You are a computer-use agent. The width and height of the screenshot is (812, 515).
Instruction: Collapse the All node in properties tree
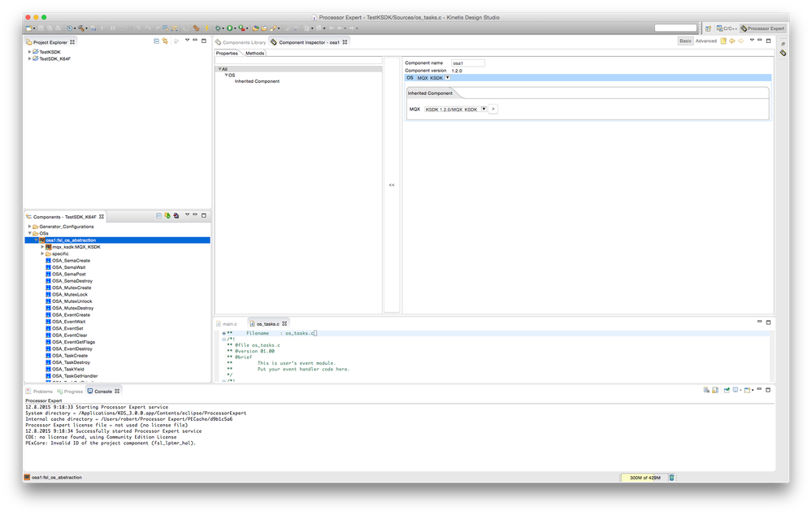[x=219, y=69]
